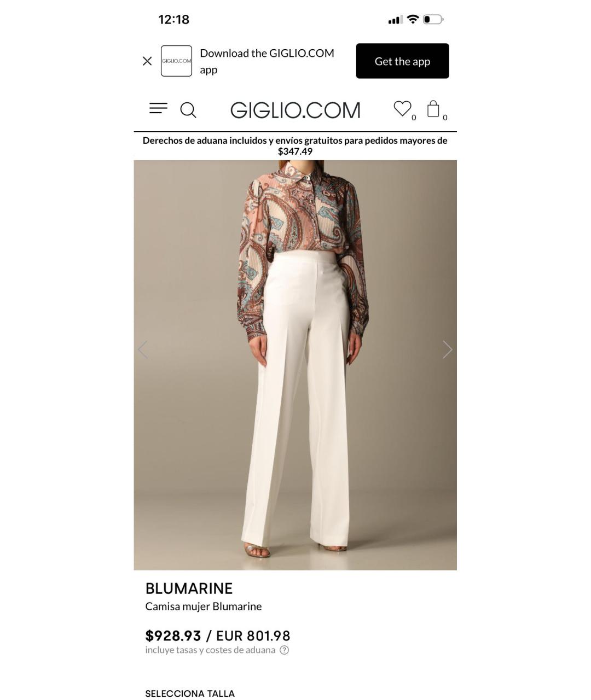
Task: Tap the GIGLIO.COM app icon in banner
Action: (176, 61)
